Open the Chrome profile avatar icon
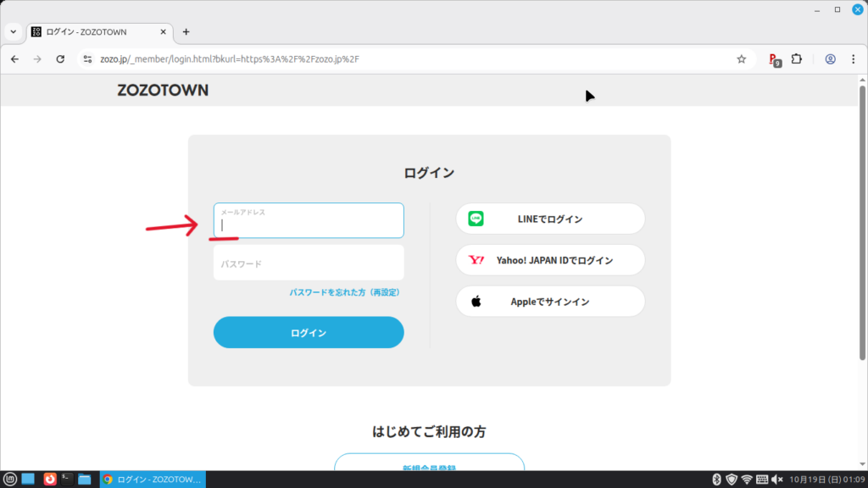868x488 pixels. [830, 59]
